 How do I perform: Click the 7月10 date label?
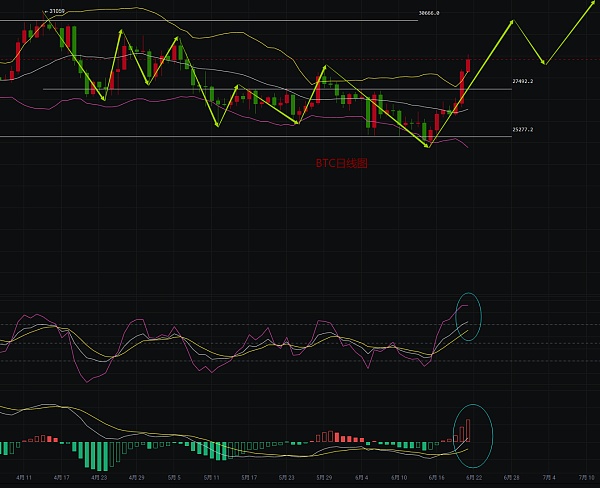(x=587, y=477)
